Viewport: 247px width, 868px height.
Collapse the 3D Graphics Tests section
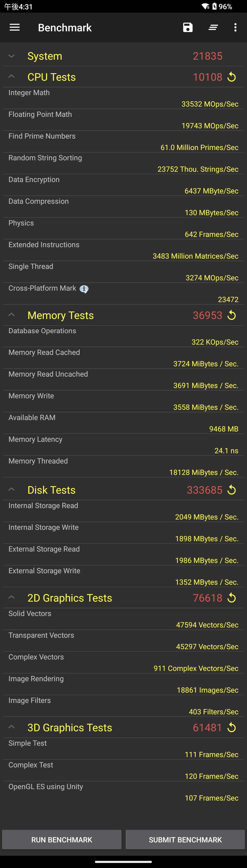pyautogui.click(x=11, y=727)
